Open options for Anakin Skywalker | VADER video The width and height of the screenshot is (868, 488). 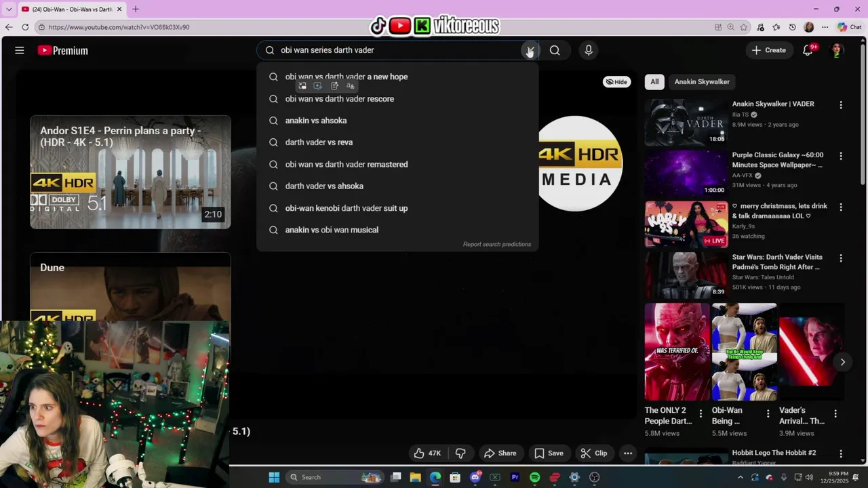[x=841, y=105]
